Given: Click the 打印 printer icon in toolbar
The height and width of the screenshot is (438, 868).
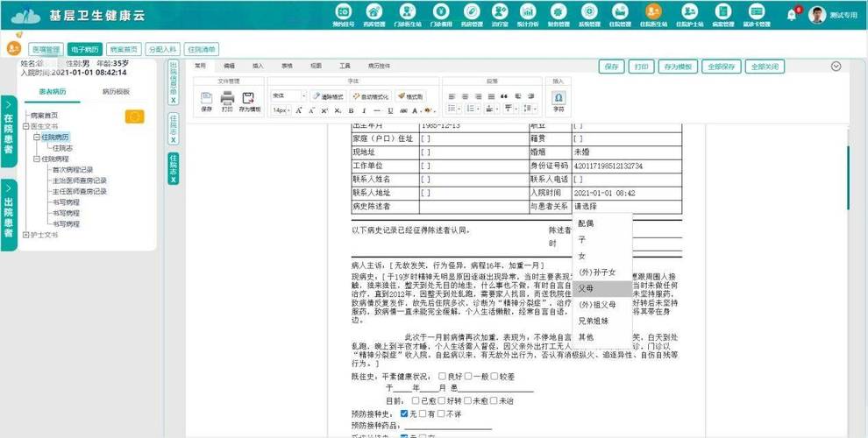Looking at the screenshot, I should pyautogui.click(x=227, y=98).
